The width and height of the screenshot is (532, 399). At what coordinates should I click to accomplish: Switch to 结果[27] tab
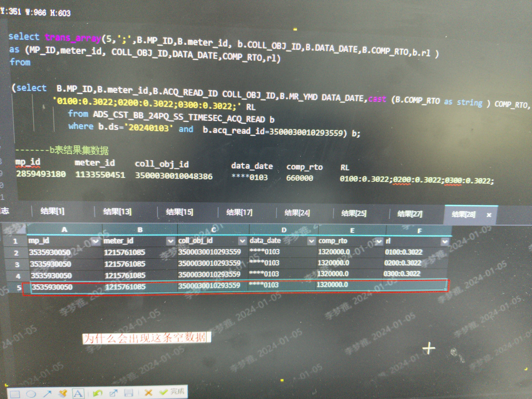410,214
